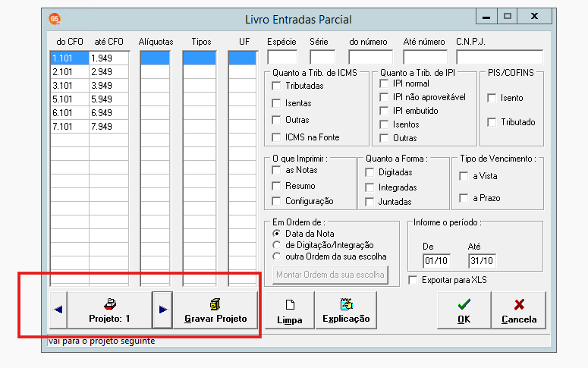
Task: Select outra Ordem da sua escolha option
Action: click(x=277, y=256)
